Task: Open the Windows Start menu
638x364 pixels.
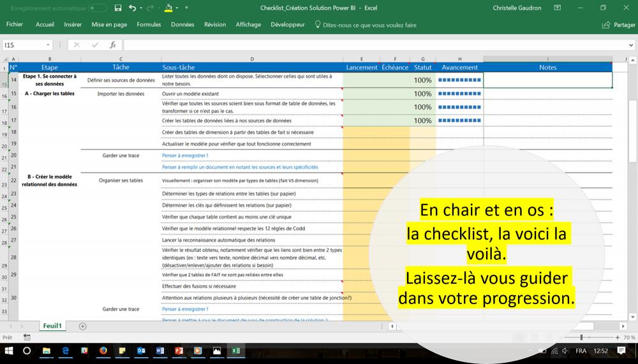Action: 8,351
